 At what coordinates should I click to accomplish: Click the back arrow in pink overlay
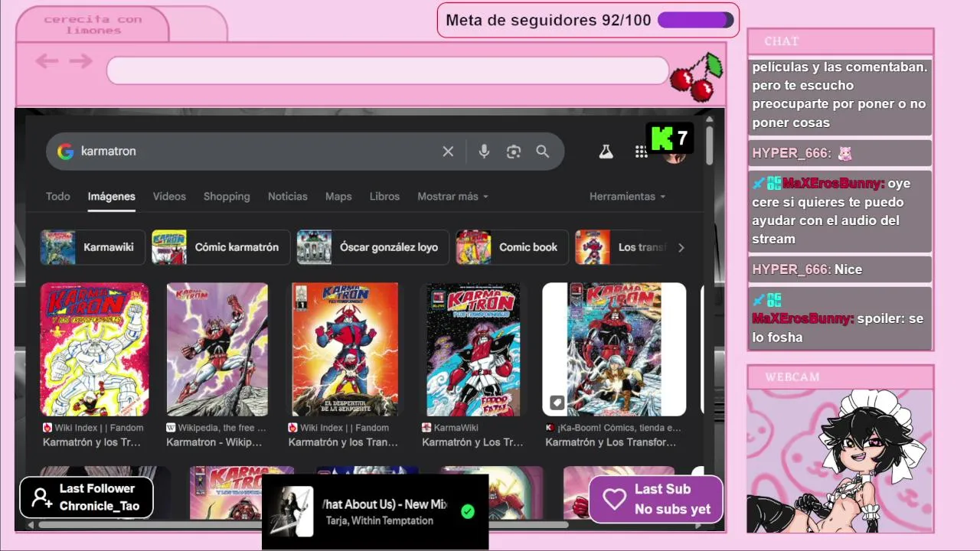pos(47,61)
